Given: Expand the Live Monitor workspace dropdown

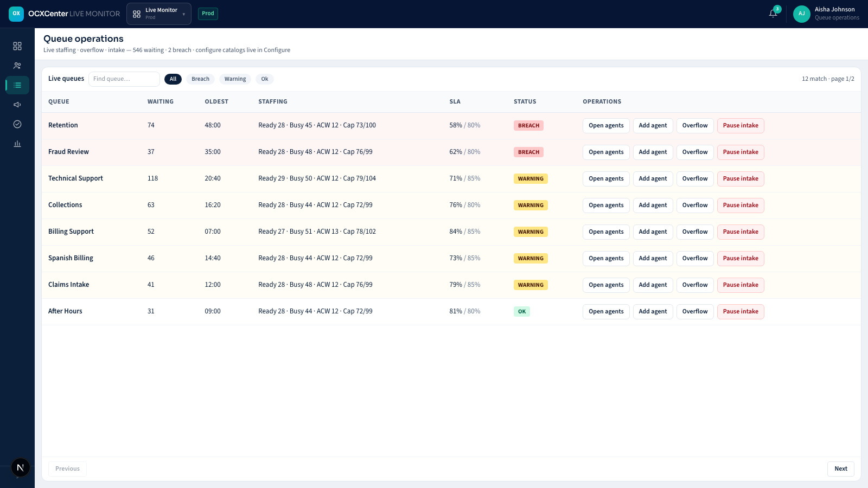Looking at the screenshot, I should point(159,14).
